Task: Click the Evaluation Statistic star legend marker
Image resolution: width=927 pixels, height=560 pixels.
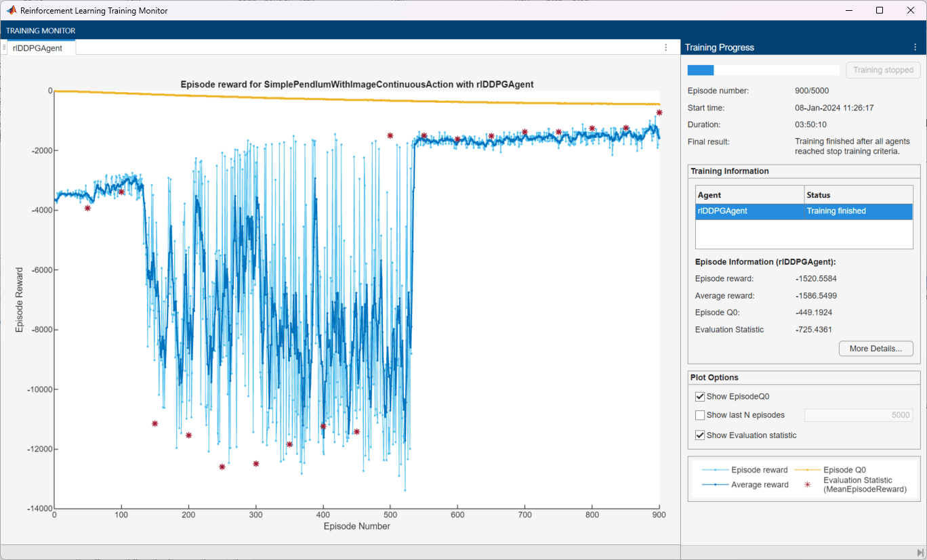Action: (x=806, y=485)
